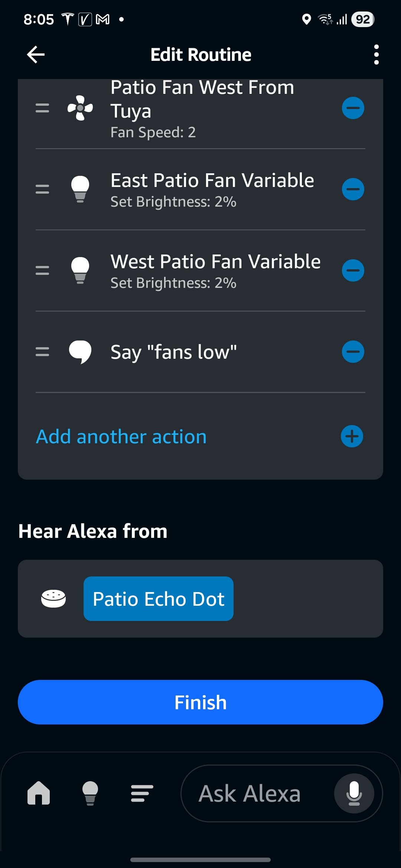This screenshot has height=868, width=401.
Task: Tap the microphone button to speak
Action: pyautogui.click(x=354, y=793)
